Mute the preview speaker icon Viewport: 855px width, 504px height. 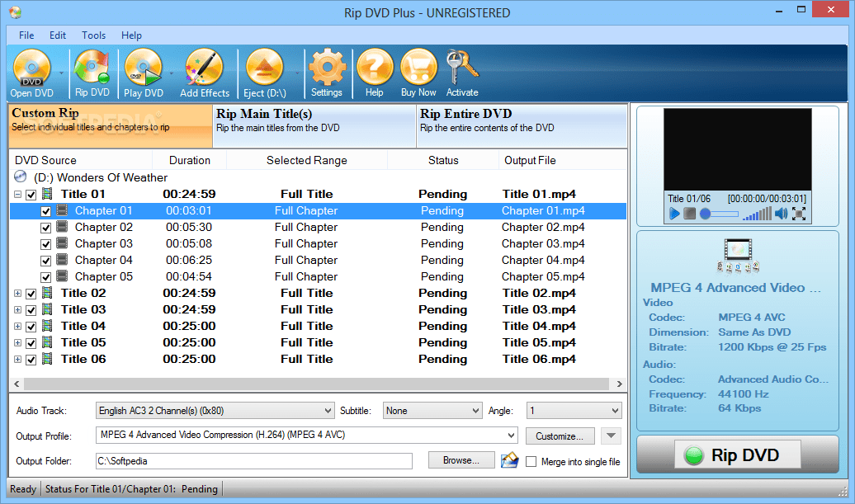(782, 214)
